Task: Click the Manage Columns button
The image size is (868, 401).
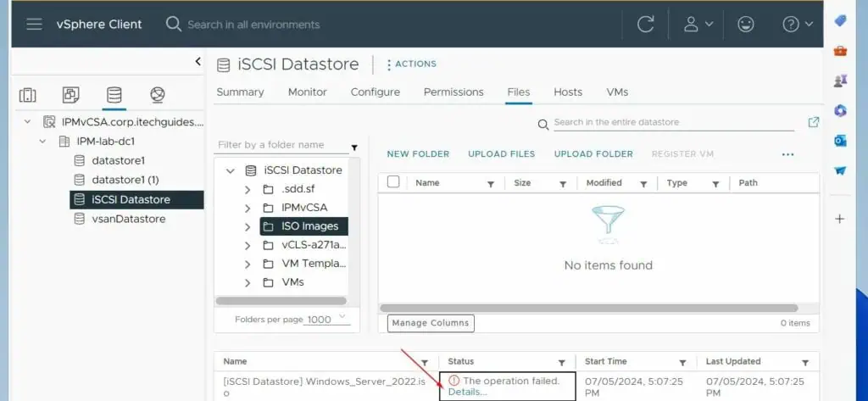Action: (x=431, y=323)
